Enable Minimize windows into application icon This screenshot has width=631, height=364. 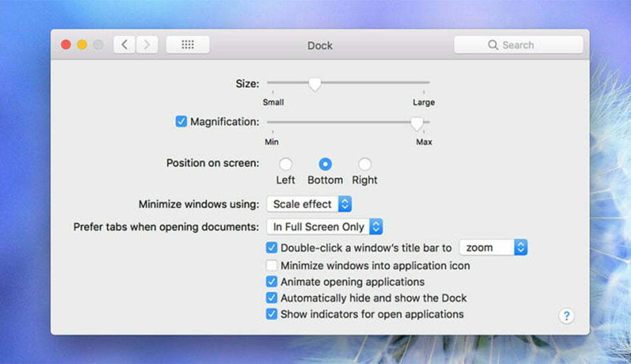[x=272, y=266]
